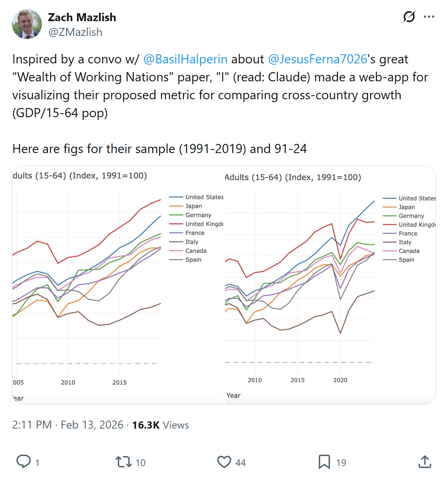Click the share upload icon

425,462
